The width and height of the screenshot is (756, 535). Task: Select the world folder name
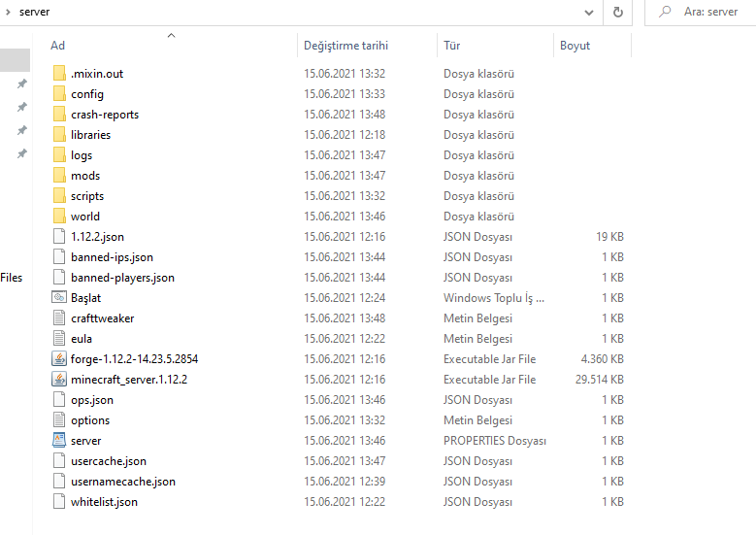click(85, 217)
